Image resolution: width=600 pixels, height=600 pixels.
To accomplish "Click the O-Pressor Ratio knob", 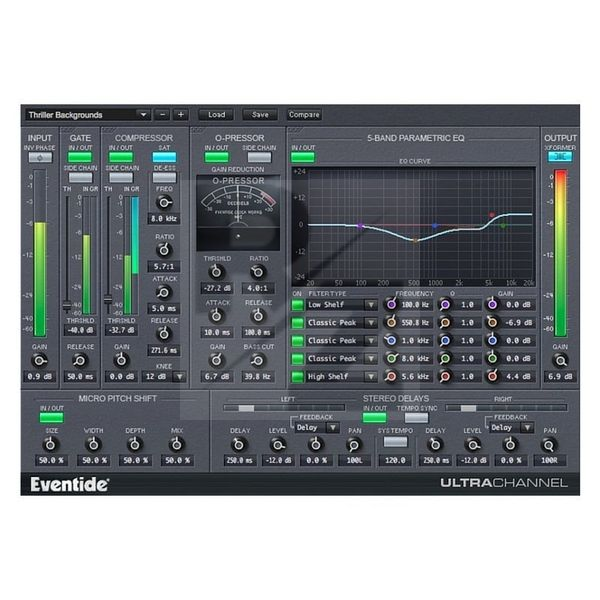I will pos(258,272).
